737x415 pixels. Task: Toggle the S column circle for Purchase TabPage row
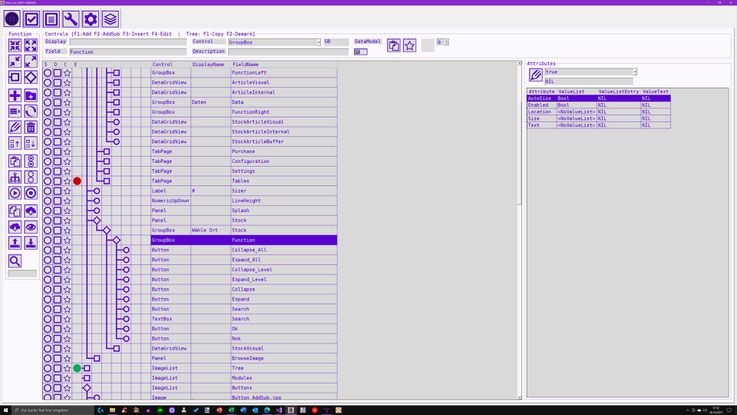pyautogui.click(x=47, y=152)
